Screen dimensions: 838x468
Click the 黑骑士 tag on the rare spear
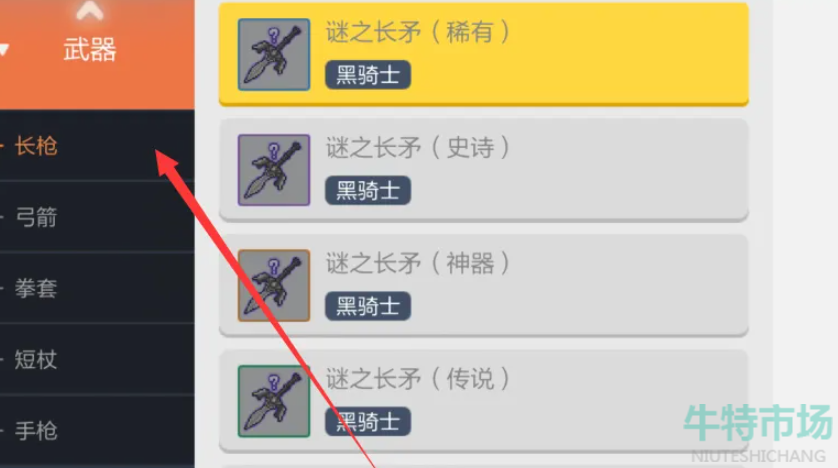tap(368, 75)
